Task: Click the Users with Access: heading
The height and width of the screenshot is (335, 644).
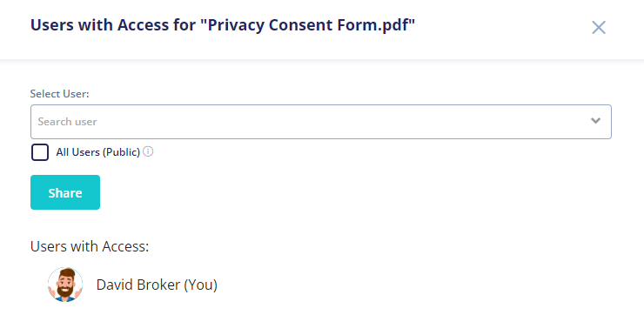Action: click(90, 246)
